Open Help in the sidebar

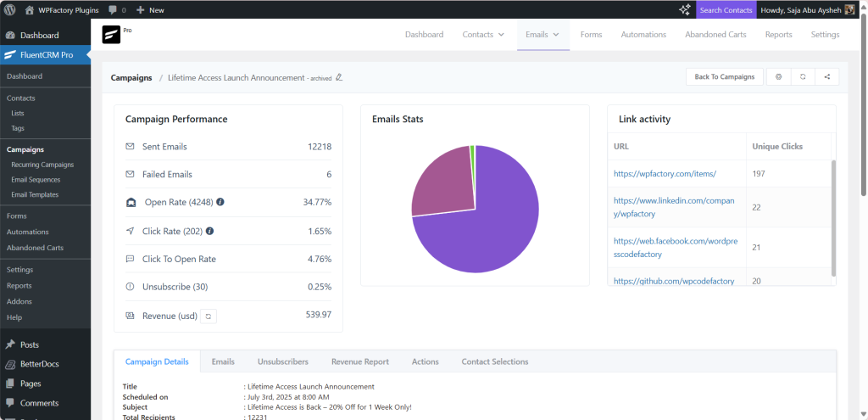tap(14, 317)
